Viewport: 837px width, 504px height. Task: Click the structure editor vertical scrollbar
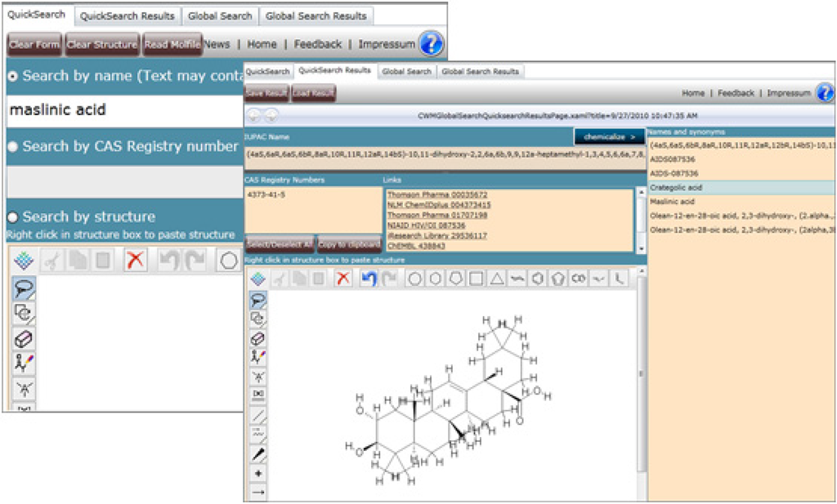(642, 376)
